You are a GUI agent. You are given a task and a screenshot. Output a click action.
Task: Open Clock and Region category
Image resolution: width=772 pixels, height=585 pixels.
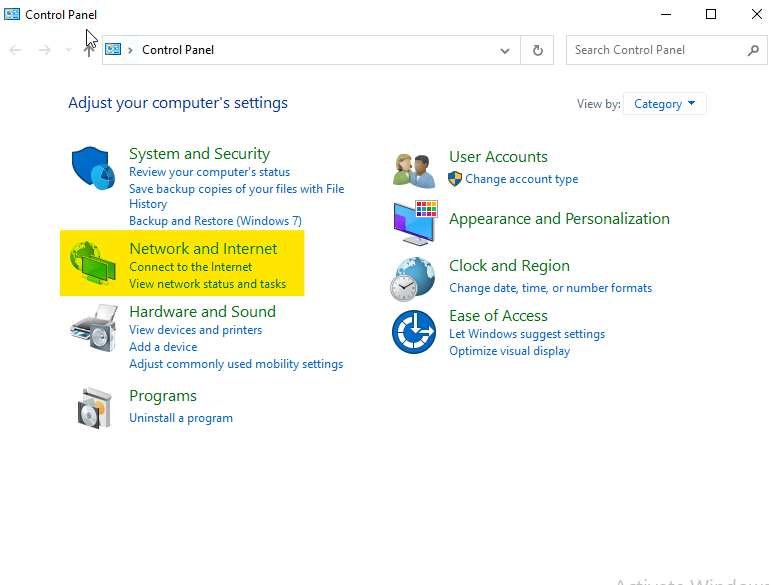509,266
